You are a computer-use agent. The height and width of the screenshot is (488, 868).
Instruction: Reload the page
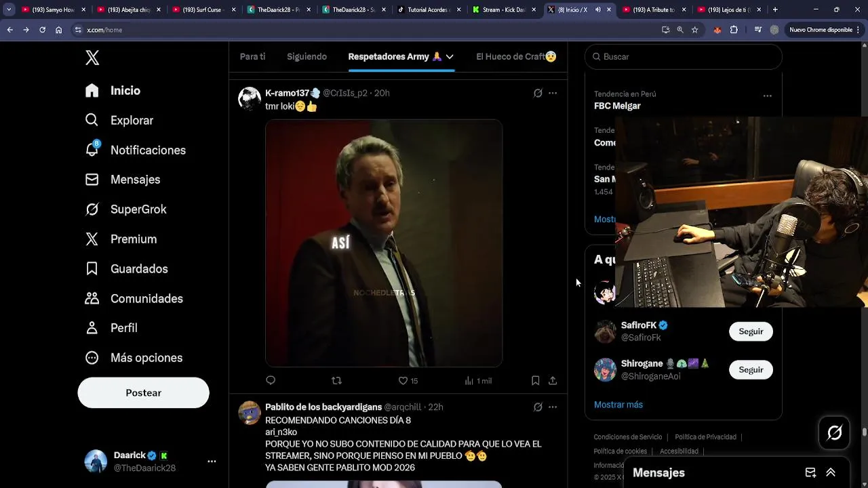tap(42, 30)
